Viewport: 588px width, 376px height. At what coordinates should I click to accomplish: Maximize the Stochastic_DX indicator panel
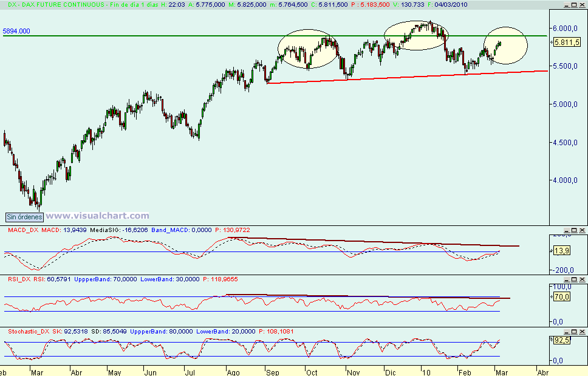573,332
